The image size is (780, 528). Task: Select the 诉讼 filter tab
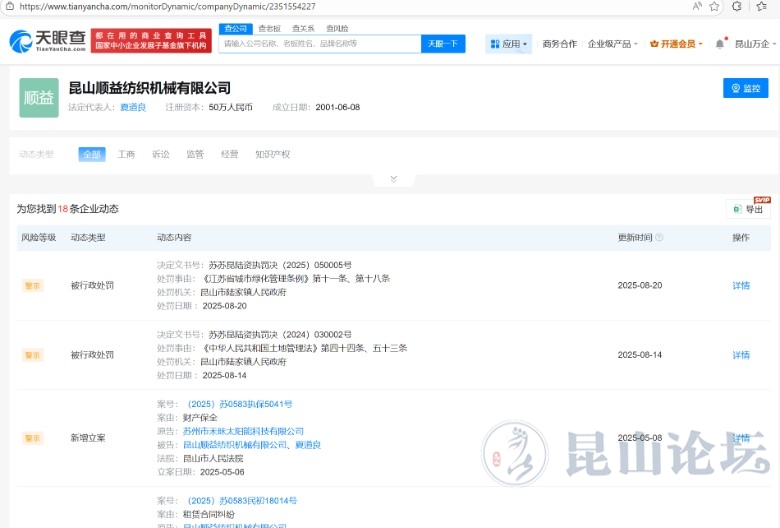[x=160, y=154]
